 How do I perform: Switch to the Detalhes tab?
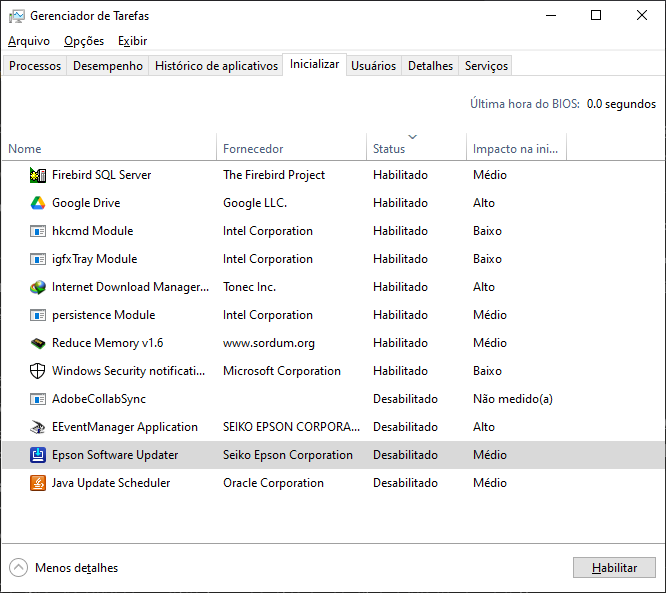tap(430, 66)
